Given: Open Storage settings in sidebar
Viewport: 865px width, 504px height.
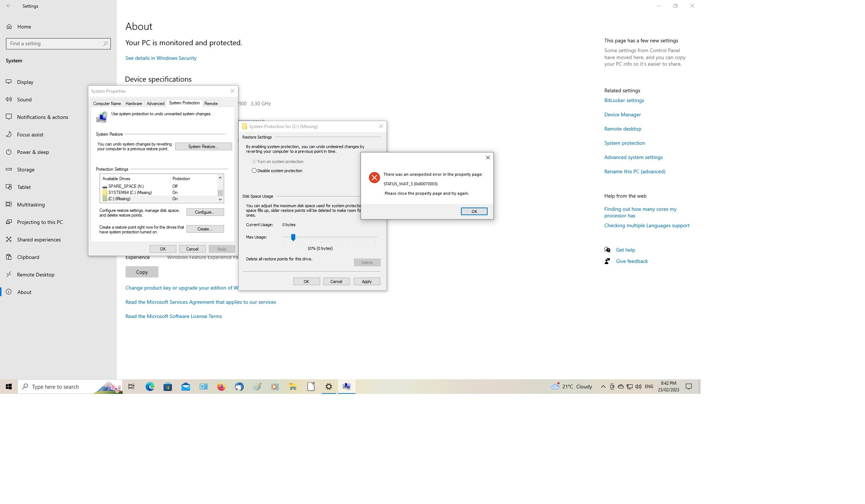Looking at the screenshot, I should click(26, 170).
